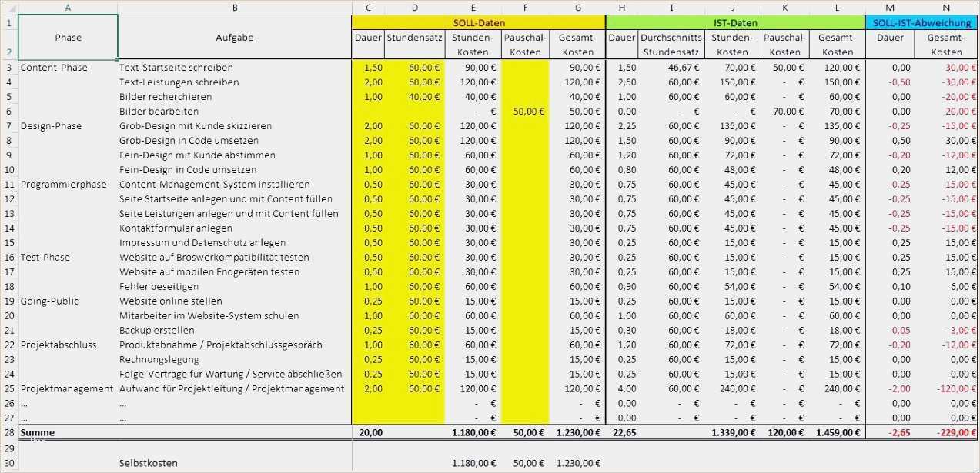This screenshot has width=980, height=473.
Task: Click the Durchschnitts-Stundensatz column heading cell
Action: tap(672, 45)
